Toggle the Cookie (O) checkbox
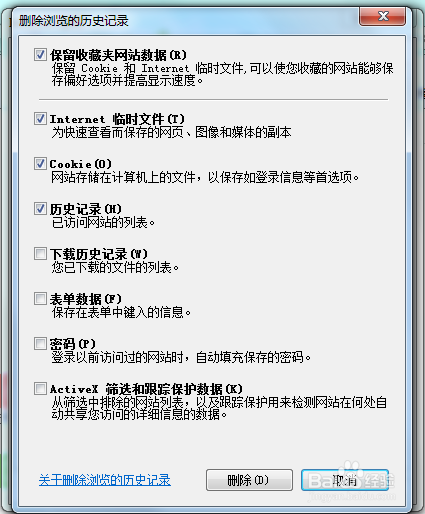 pos(40,164)
